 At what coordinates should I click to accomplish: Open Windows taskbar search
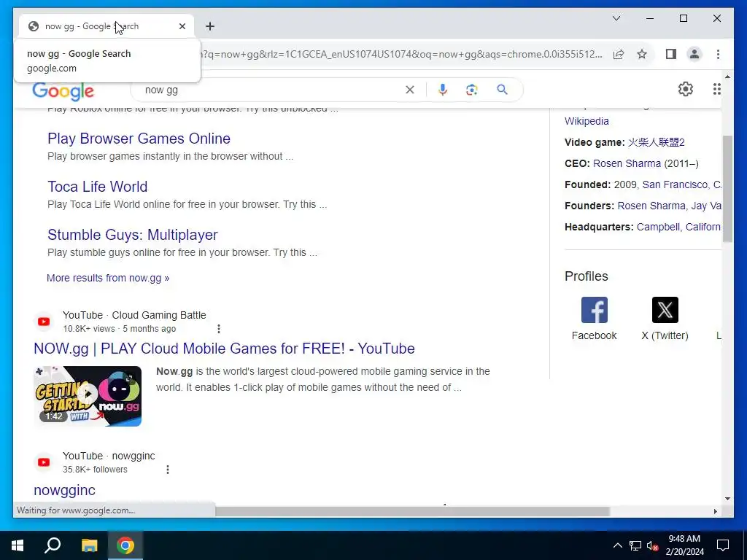(x=53, y=545)
